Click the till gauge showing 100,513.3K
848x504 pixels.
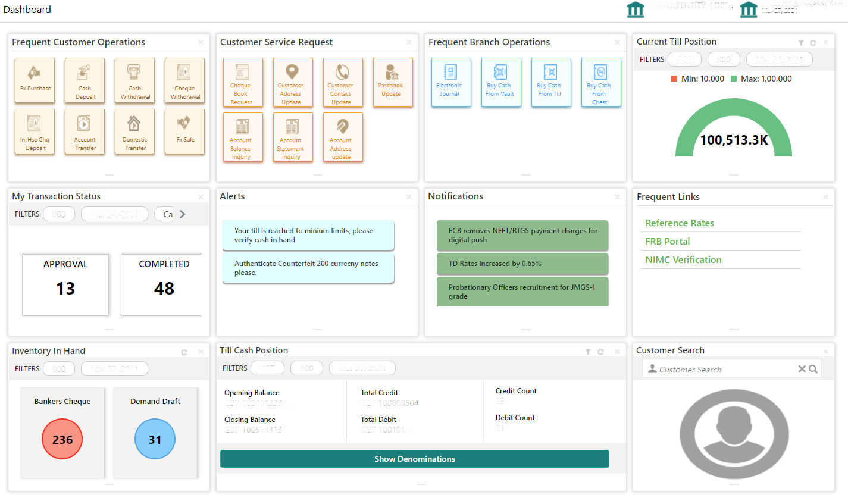pos(734,128)
